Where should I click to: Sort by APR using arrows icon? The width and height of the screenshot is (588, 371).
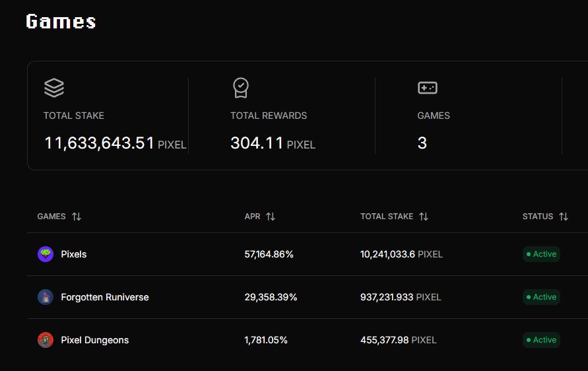pos(271,217)
